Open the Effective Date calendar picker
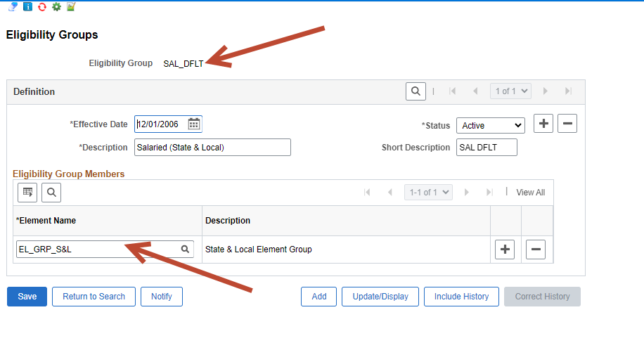The width and height of the screenshot is (644, 343). click(194, 124)
